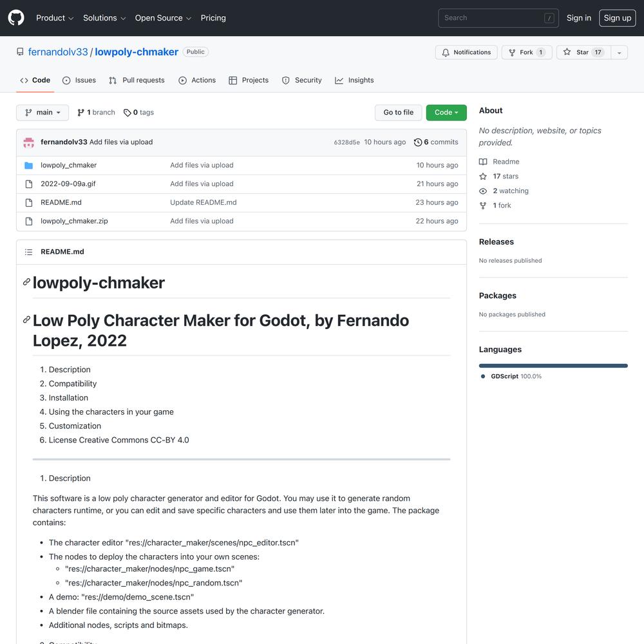Open the green Code dropdown
Image resolution: width=644 pixels, height=644 pixels.
[446, 113]
